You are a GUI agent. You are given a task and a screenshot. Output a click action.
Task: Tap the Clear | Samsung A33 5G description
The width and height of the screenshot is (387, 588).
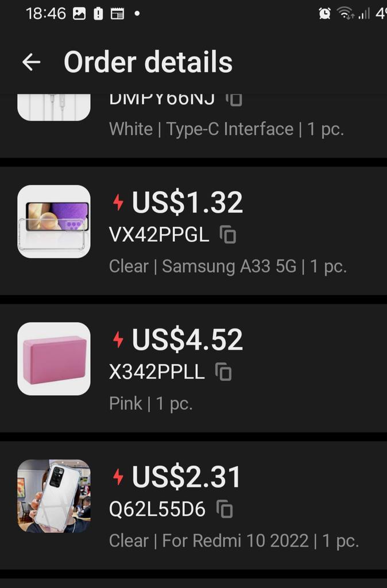tap(228, 266)
